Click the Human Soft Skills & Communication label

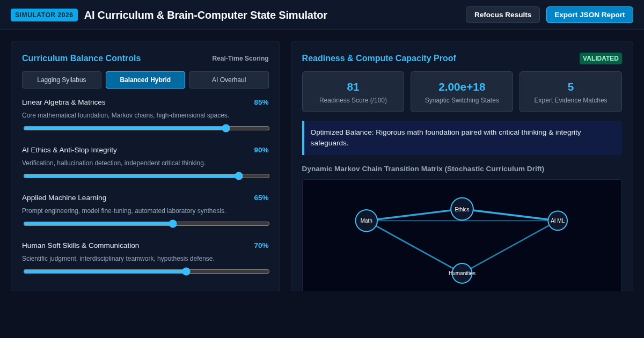click(x=80, y=246)
